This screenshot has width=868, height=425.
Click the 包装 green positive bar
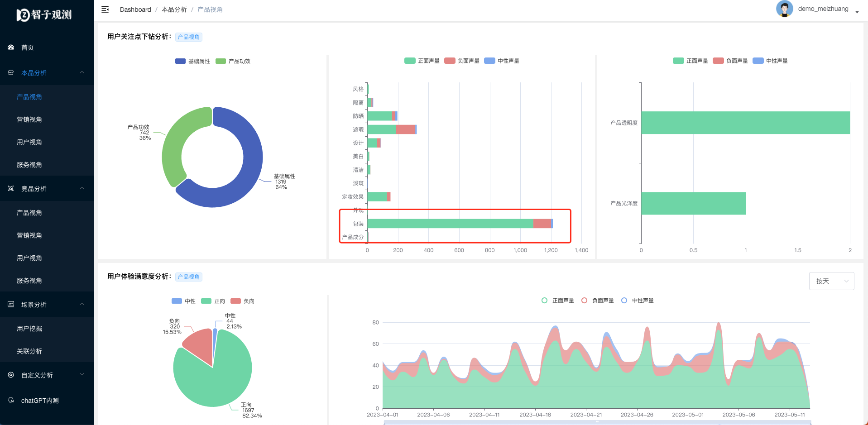(450, 224)
